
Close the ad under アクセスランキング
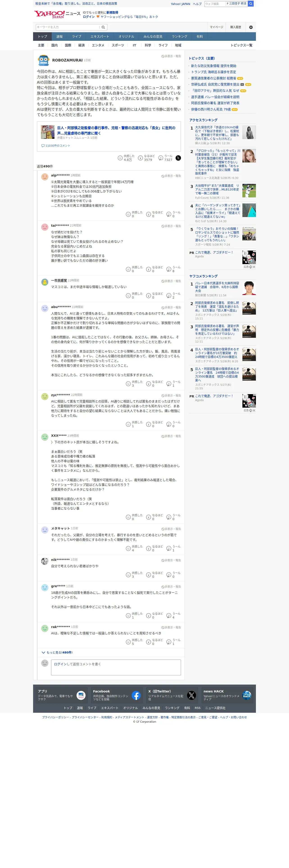click(x=254, y=267)
